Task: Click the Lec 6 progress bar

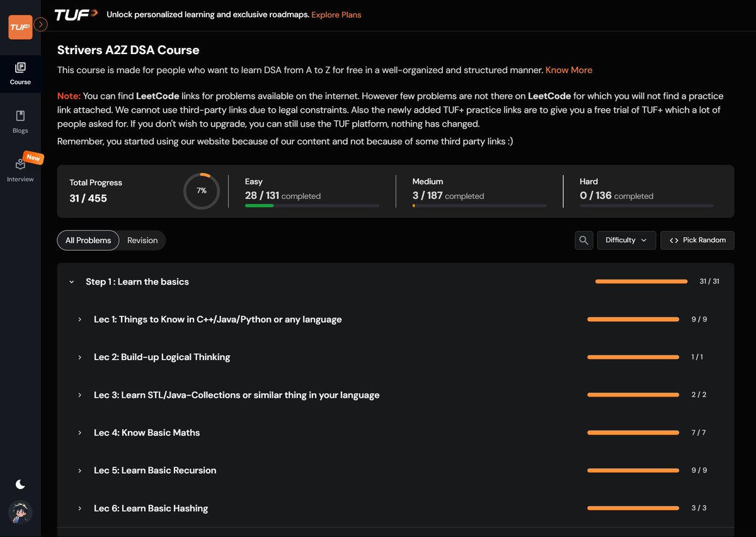Action: pyautogui.click(x=633, y=508)
